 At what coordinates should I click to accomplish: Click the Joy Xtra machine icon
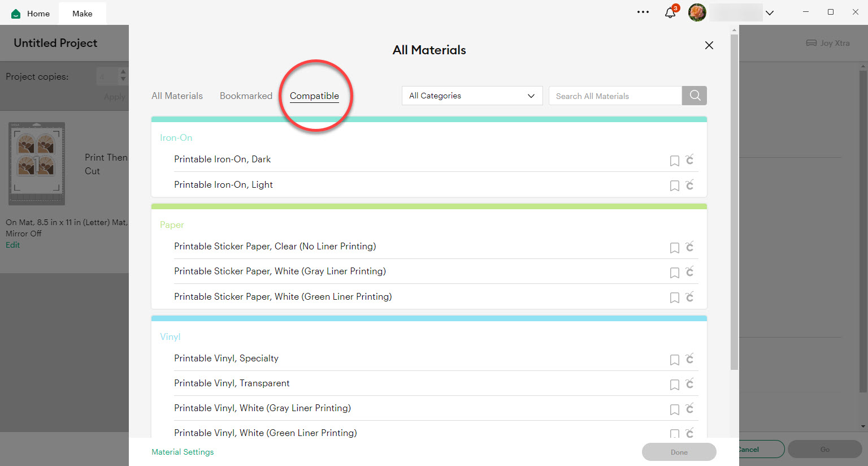[x=811, y=43]
